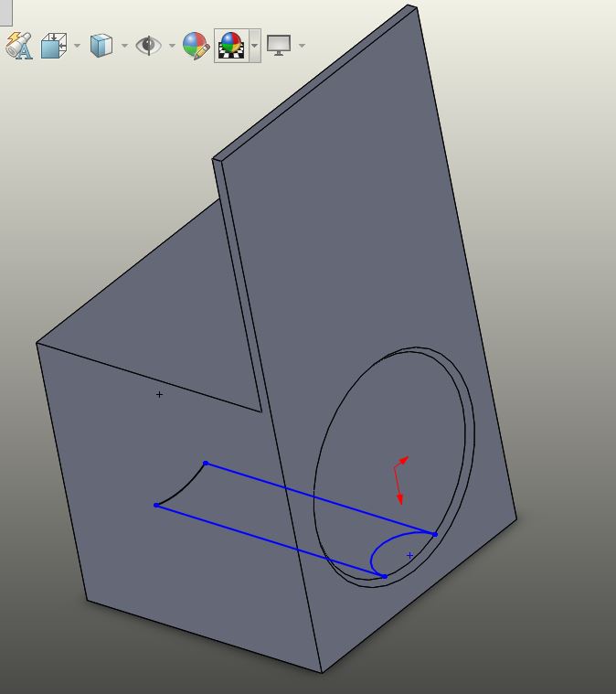Click the Apply Scene checkered sphere icon
The height and width of the screenshot is (694, 616).
pos(231,45)
